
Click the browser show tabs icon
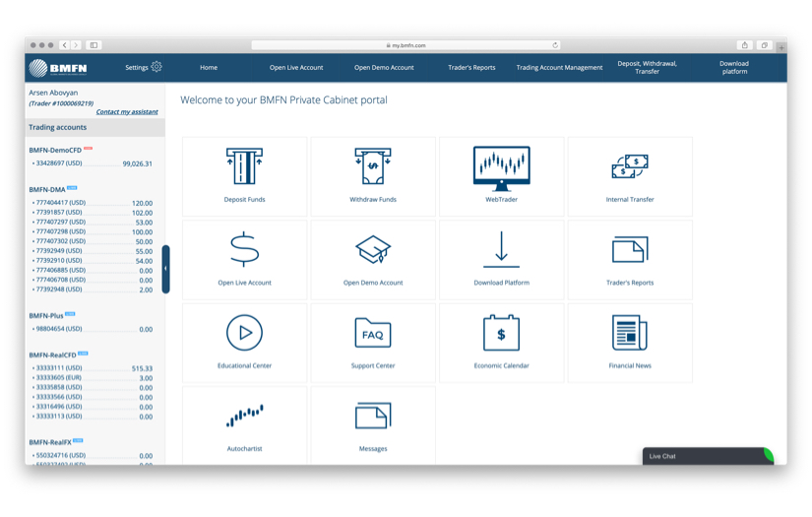(x=765, y=45)
